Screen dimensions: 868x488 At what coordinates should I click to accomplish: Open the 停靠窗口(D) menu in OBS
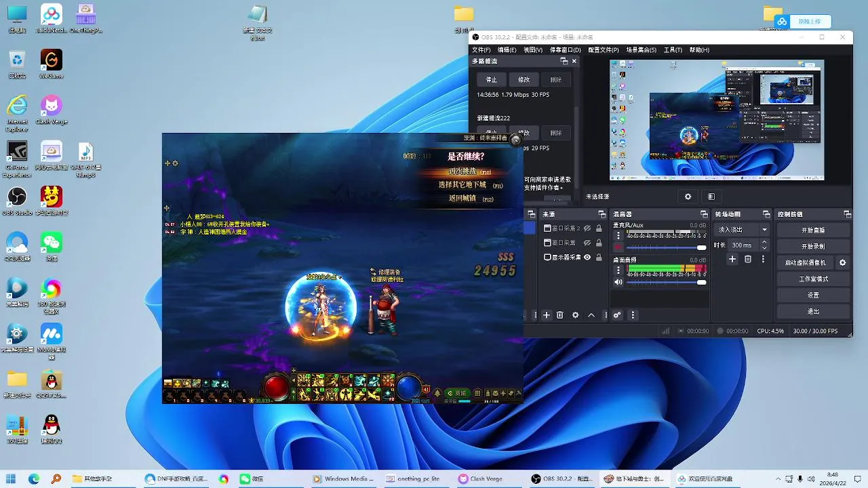565,49
